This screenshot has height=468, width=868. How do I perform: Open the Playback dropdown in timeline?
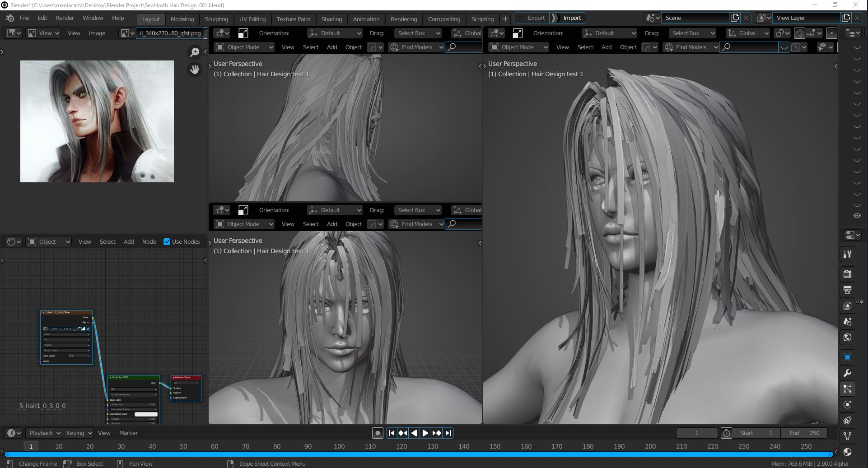pyautogui.click(x=44, y=433)
